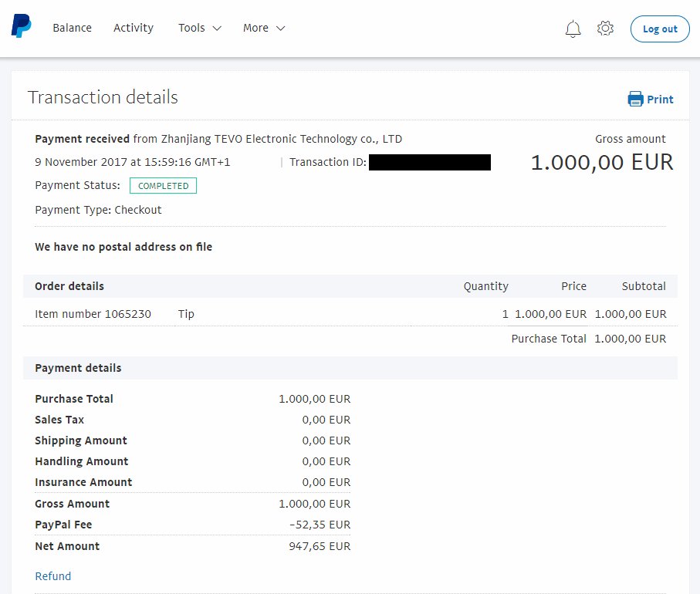Click the Subtotal column header

click(x=644, y=286)
